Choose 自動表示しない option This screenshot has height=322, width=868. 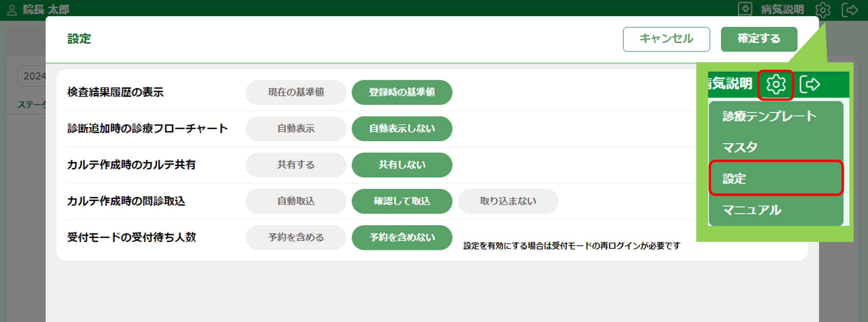click(x=402, y=129)
